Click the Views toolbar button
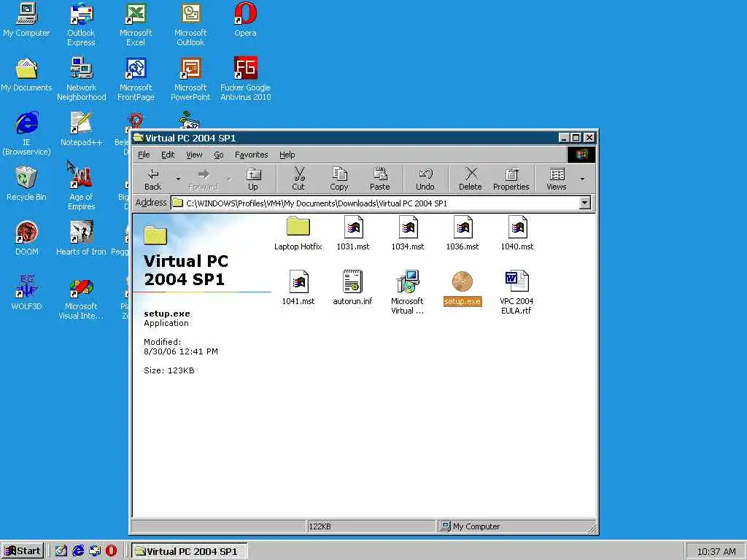Screen dimensions: 747x560 point(557,179)
